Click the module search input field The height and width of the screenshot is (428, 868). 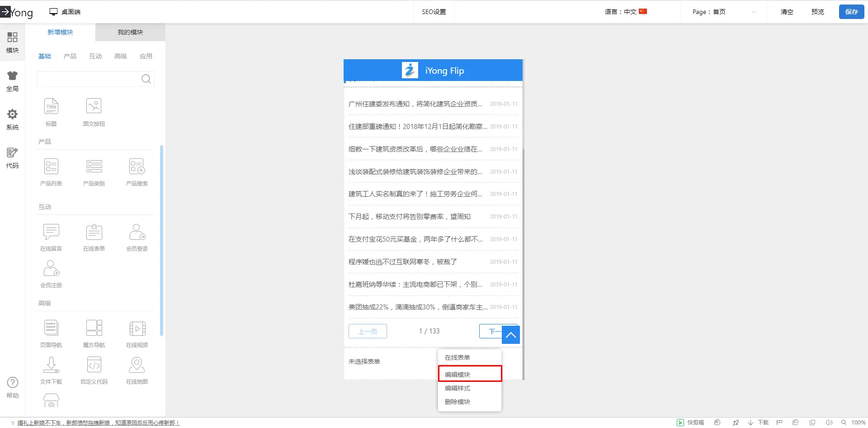pos(88,79)
